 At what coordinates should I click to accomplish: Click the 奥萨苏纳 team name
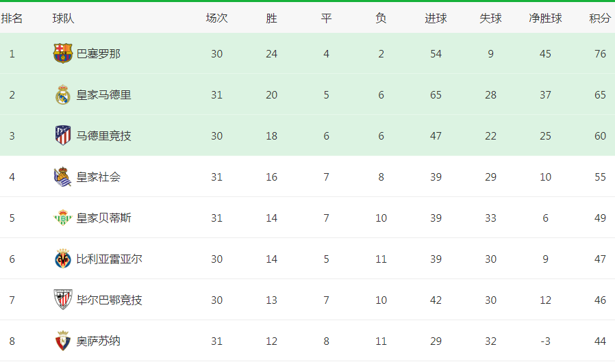click(99, 341)
